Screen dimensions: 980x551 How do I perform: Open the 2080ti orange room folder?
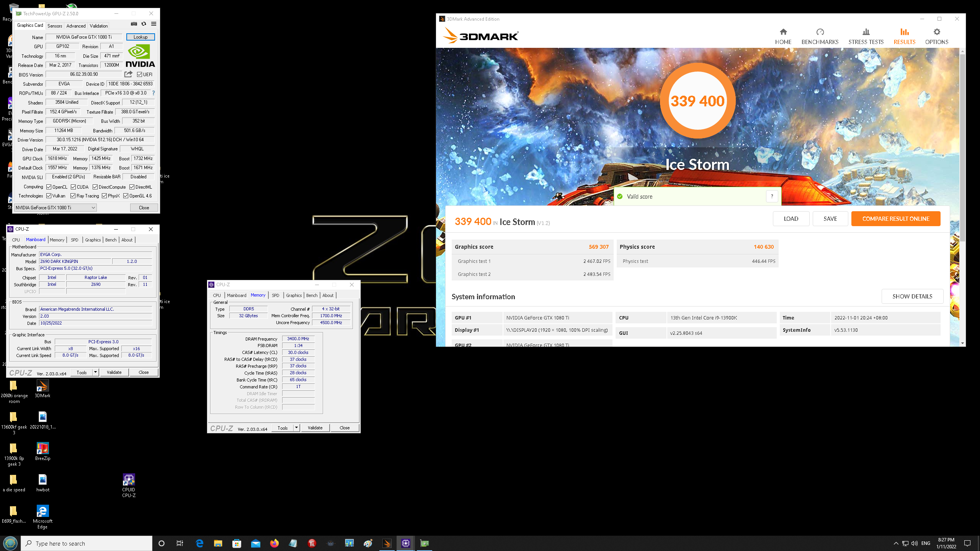click(x=14, y=392)
